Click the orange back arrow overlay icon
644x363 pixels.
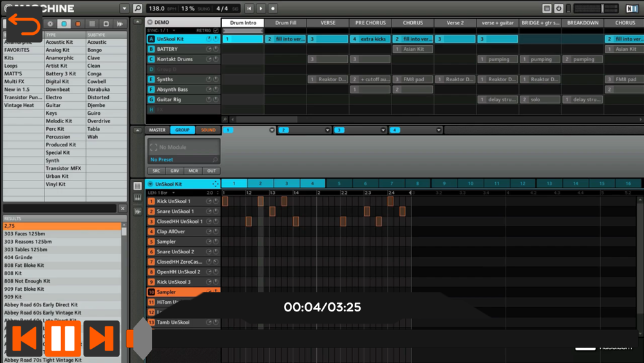24,27
